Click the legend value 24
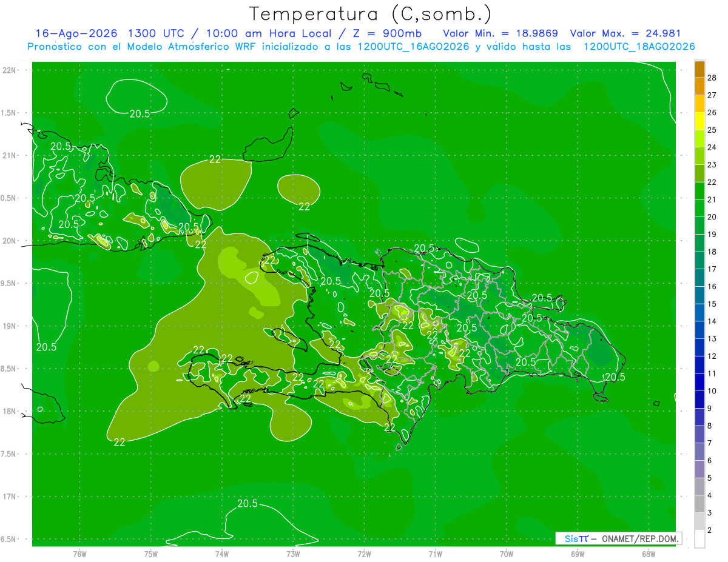 click(x=712, y=147)
